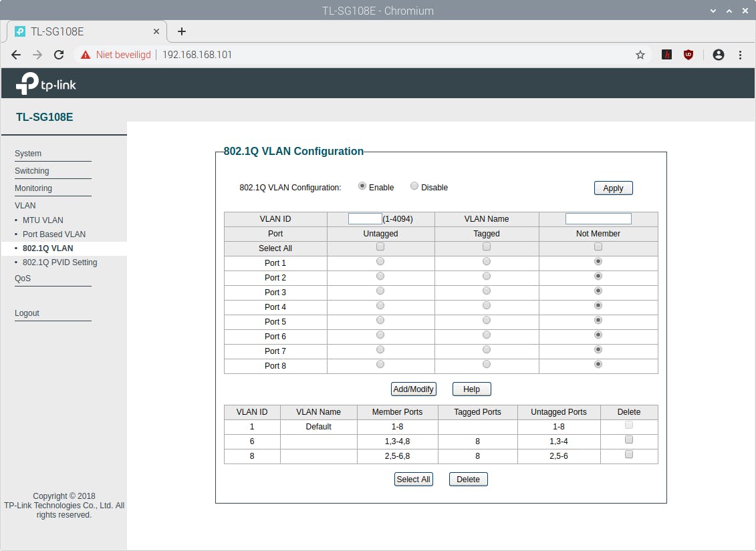Open the Chromium profile account icon

(719, 55)
